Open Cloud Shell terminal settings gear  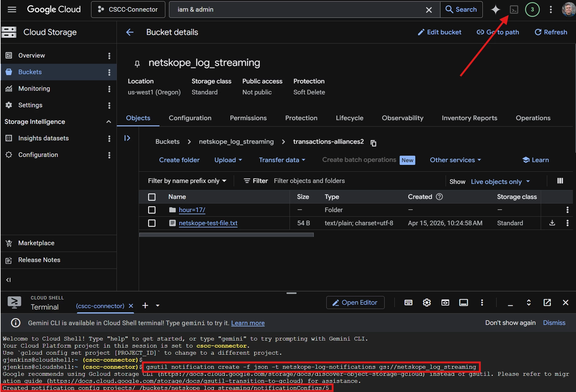click(x=427, y=303)
